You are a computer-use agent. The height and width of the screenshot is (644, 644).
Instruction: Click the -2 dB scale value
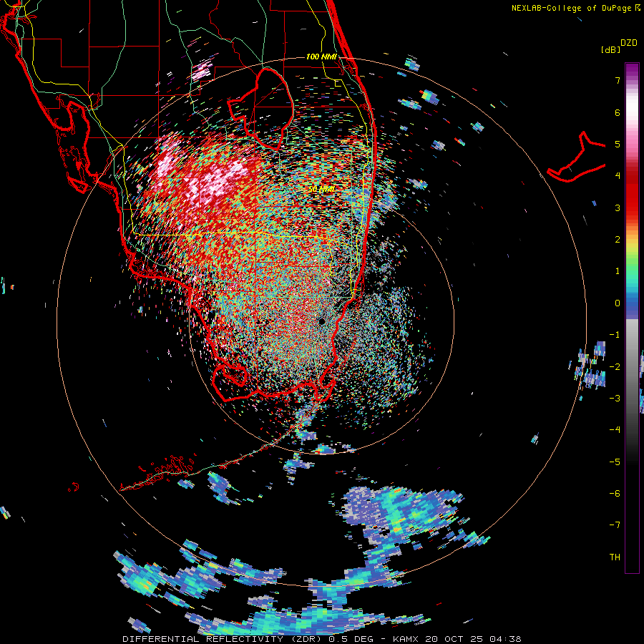(615, 367)
